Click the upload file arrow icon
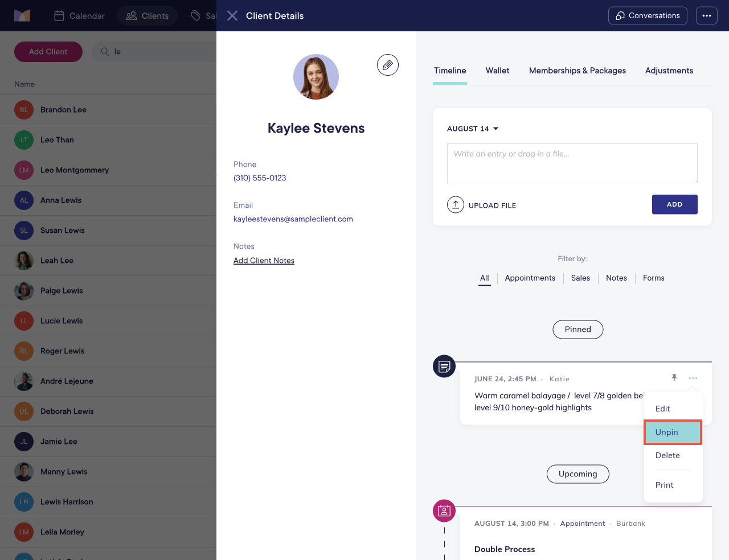This screenshot has width=729, height=560. [456, 204]
